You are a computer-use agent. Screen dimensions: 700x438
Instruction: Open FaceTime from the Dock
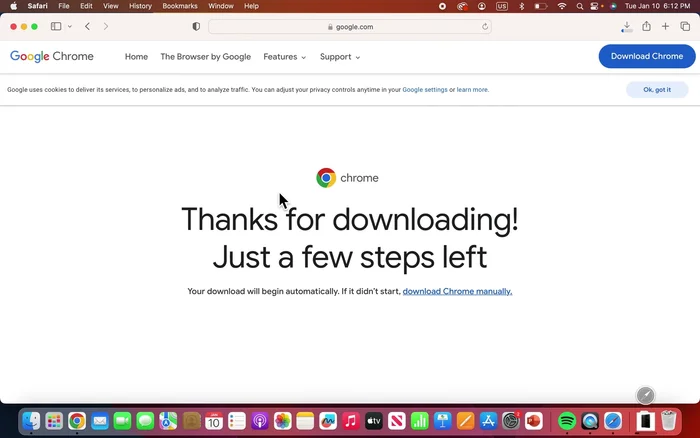[122, 421]
